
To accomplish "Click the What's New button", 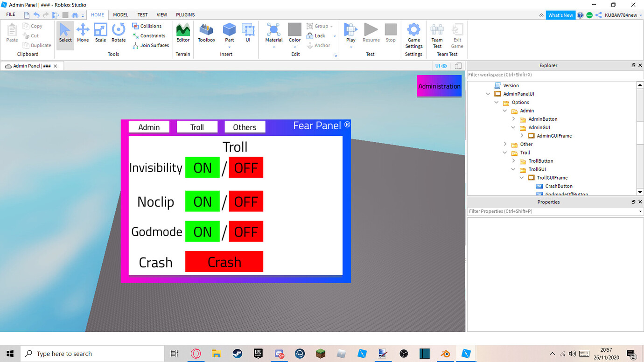I will (x=560, y=15).
